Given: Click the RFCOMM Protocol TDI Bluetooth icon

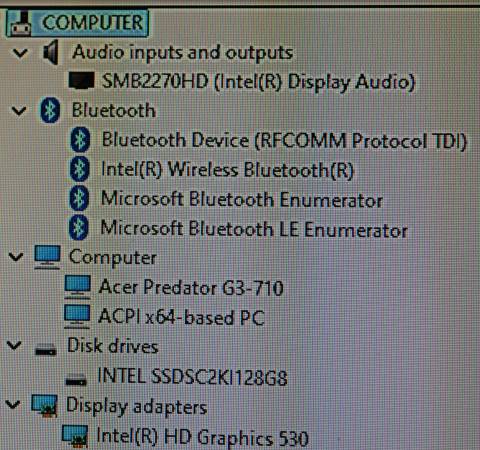Looking at the screenshot, I should (80, 140).
